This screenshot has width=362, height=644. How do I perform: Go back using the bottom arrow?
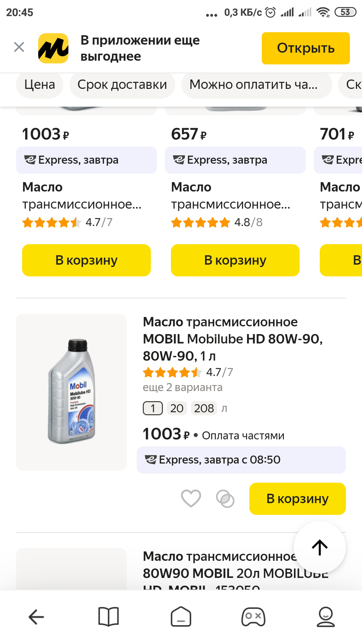(x=36, y=617)
